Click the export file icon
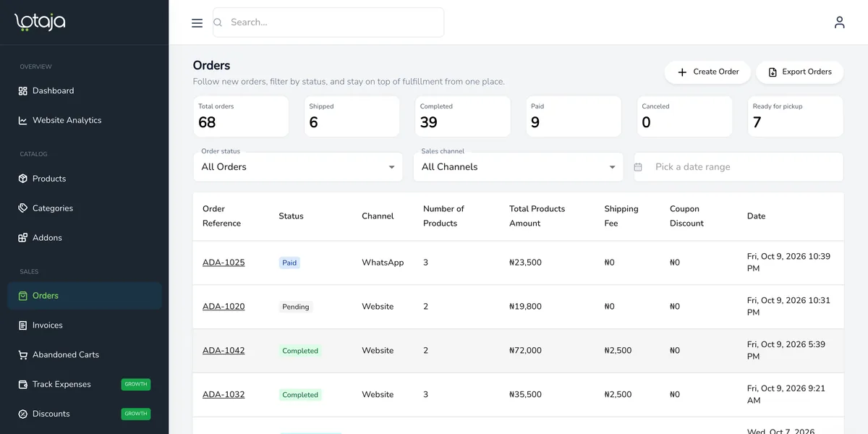 pyautogui.click(x=773, y=72)
